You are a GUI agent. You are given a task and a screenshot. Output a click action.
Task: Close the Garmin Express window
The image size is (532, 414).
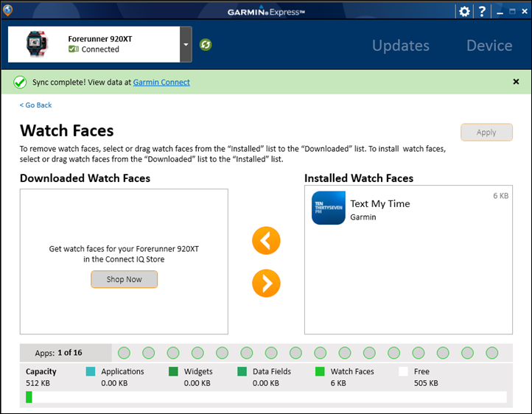coord(525,12)
